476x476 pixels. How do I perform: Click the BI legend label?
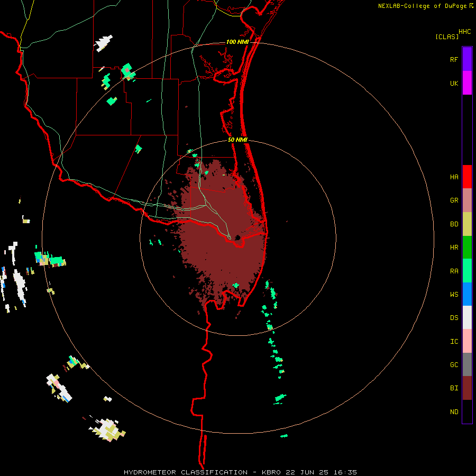tap(454, 388)
